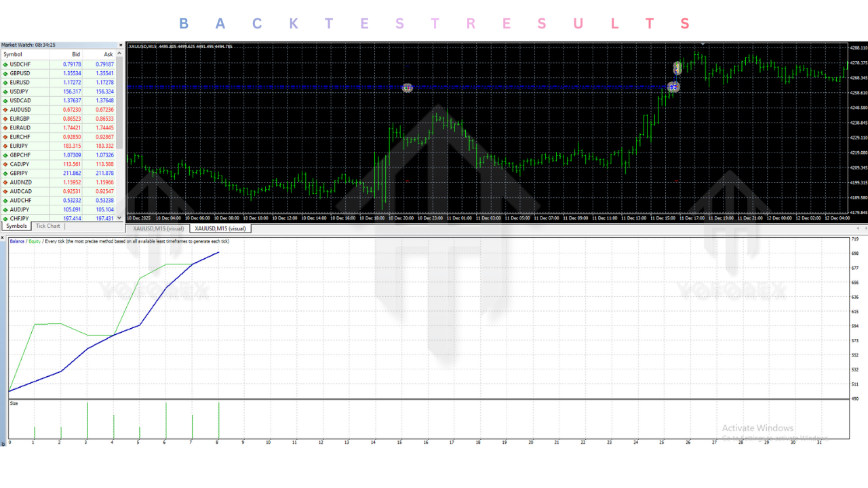The height and width of the screenshot is (488, 868).
Task: Click the upper trade marker near 11 Dec 17:00
Action: click(677, 68)
